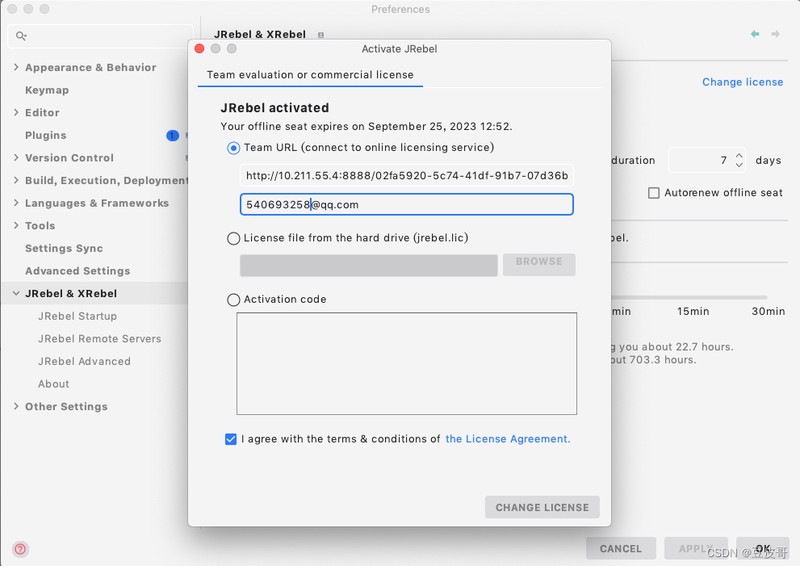Select the Activation code radio button

pos(233,300)
